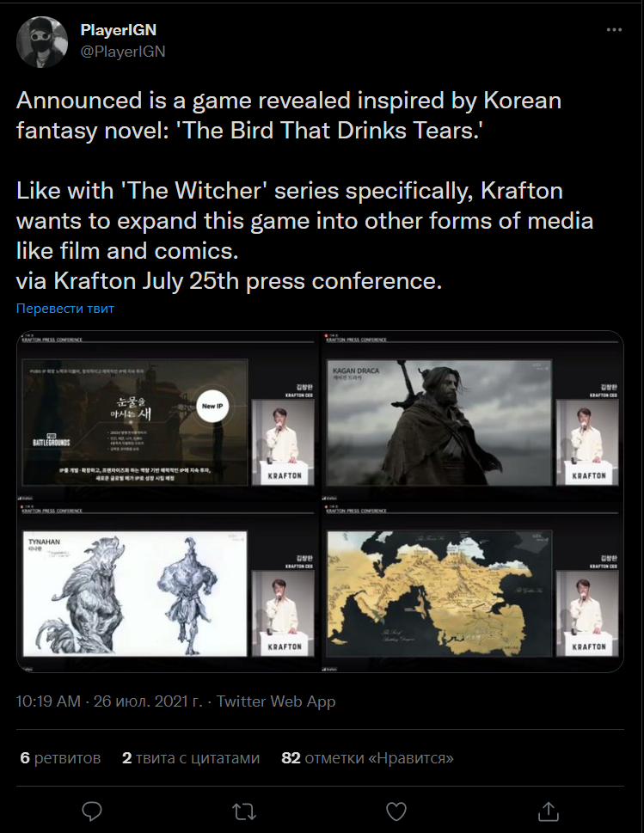This screenshot has width=644, height=833.
Task: Click the tweet date 26 июл. 2021
Action: tap(148, 701)
